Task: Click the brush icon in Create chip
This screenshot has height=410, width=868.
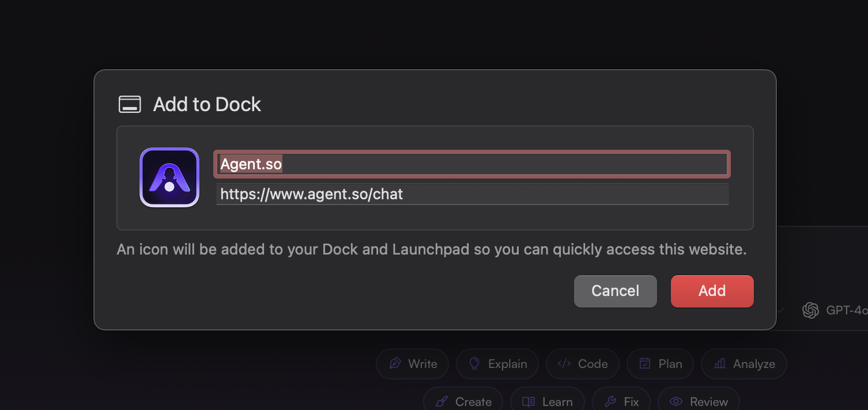Action: coord(442,402)
